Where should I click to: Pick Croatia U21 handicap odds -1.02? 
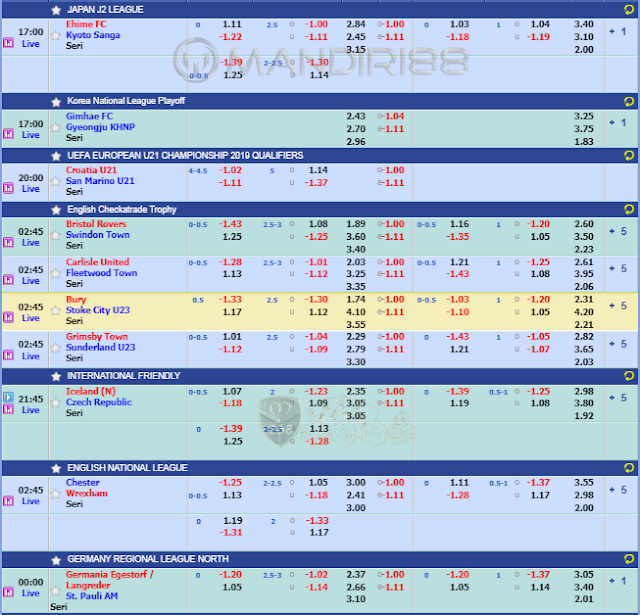pyautogui.click(x=230, y=170)
